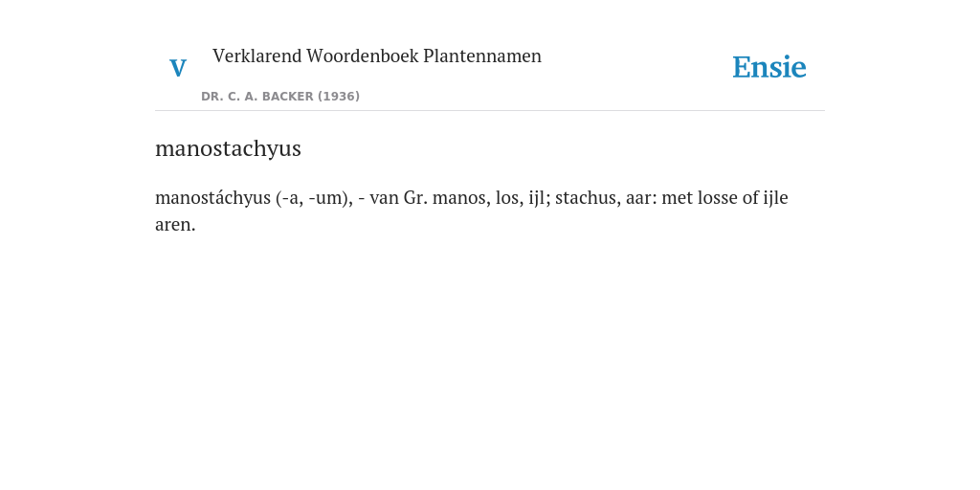Click the word 'Plantennamen' in the title

(x=482, y=56)
